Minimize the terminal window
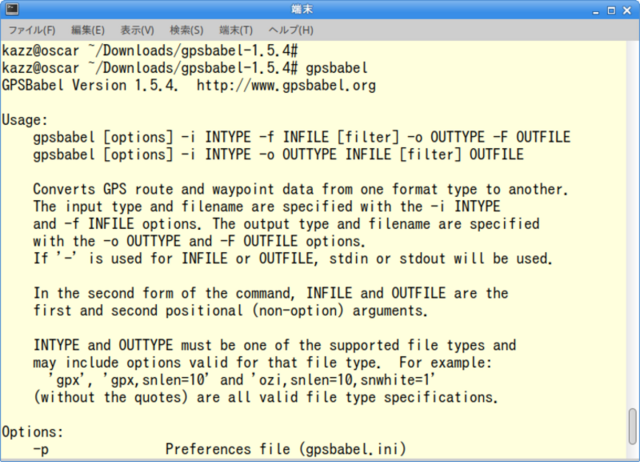The image size is (640, 462). 596,11
